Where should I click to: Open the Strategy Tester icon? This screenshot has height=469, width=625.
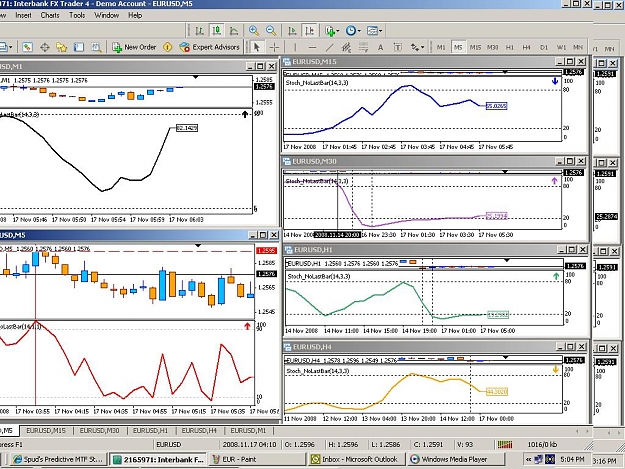coord(96,47)
